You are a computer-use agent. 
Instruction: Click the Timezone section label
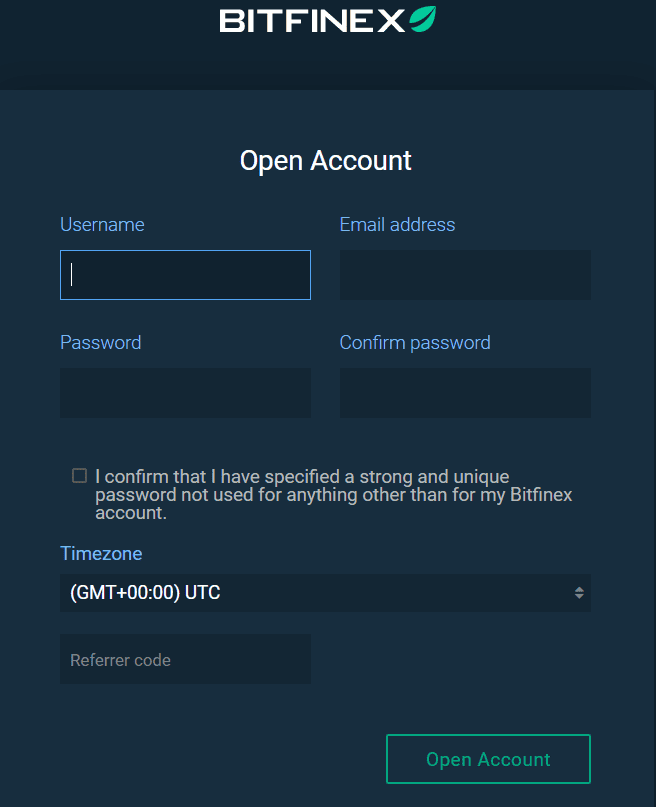pyautogui.click(x=101, y=553)
